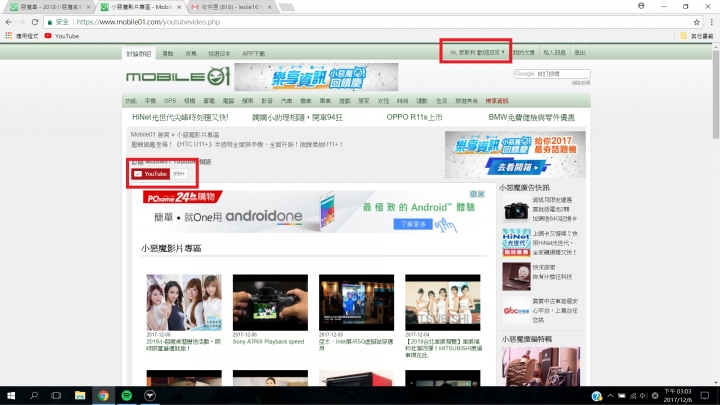Open the Apps grid shortcut in bookmarks bar

click(8, 36)
